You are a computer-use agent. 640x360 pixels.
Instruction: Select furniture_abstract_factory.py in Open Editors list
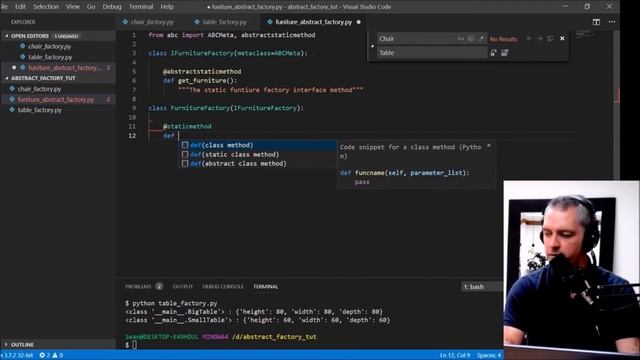[58, 68]
